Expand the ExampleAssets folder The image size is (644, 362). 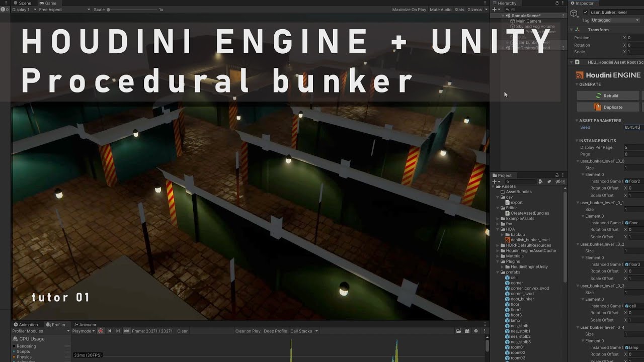click(497, 219)
